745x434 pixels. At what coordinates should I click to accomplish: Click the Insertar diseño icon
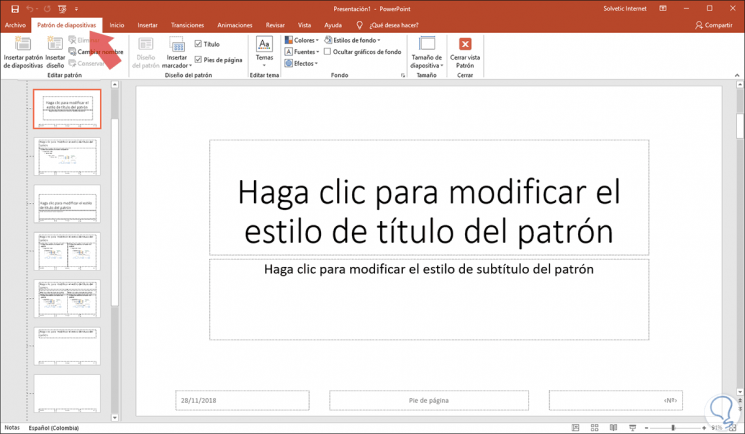coord(55,45)
